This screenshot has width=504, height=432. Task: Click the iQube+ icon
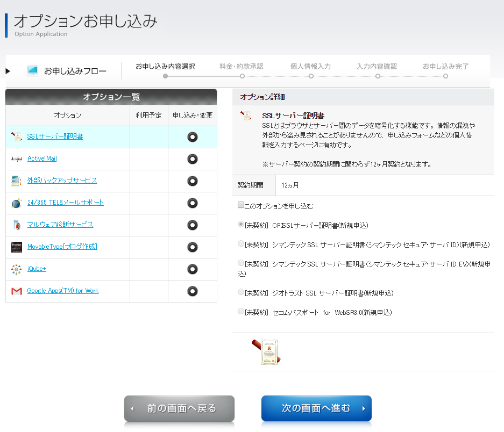pyautogui.click(x=16, y=269)
